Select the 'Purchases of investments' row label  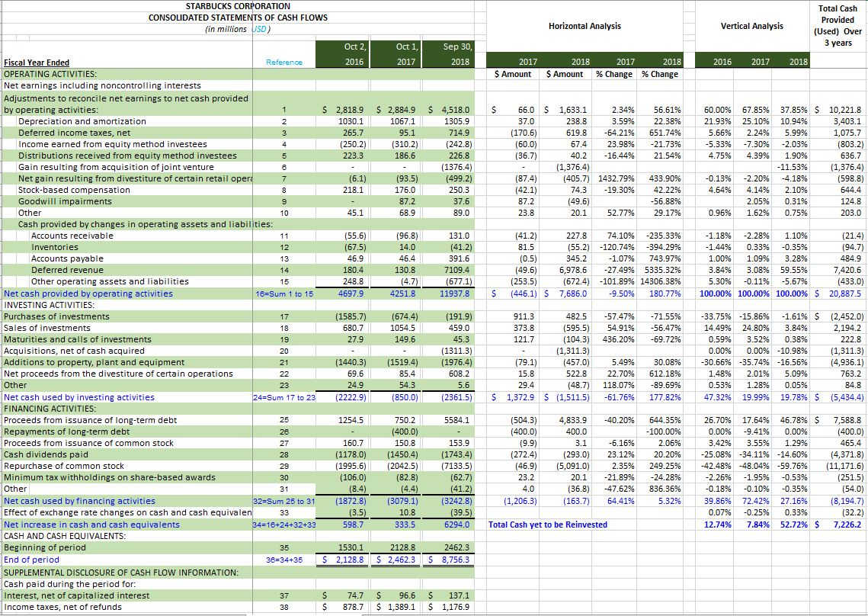click(57, 316)
